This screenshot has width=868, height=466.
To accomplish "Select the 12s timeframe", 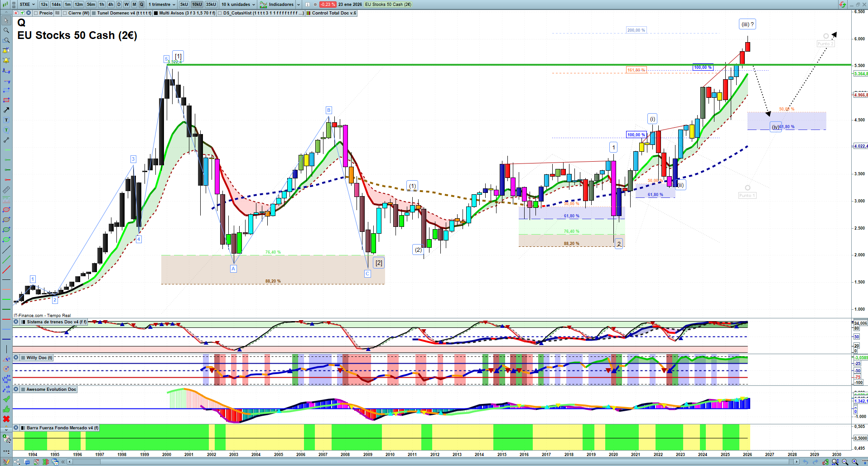I will coord(44,5).
